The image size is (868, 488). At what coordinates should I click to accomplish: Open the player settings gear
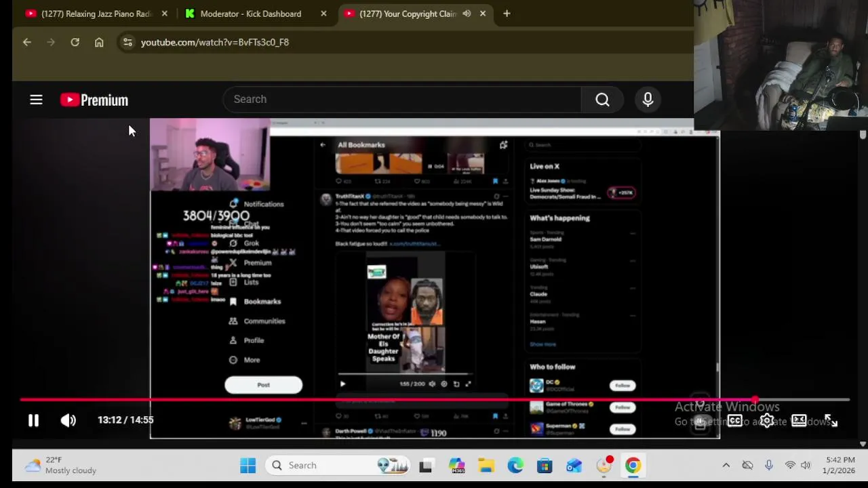click(x=767, y=421)
